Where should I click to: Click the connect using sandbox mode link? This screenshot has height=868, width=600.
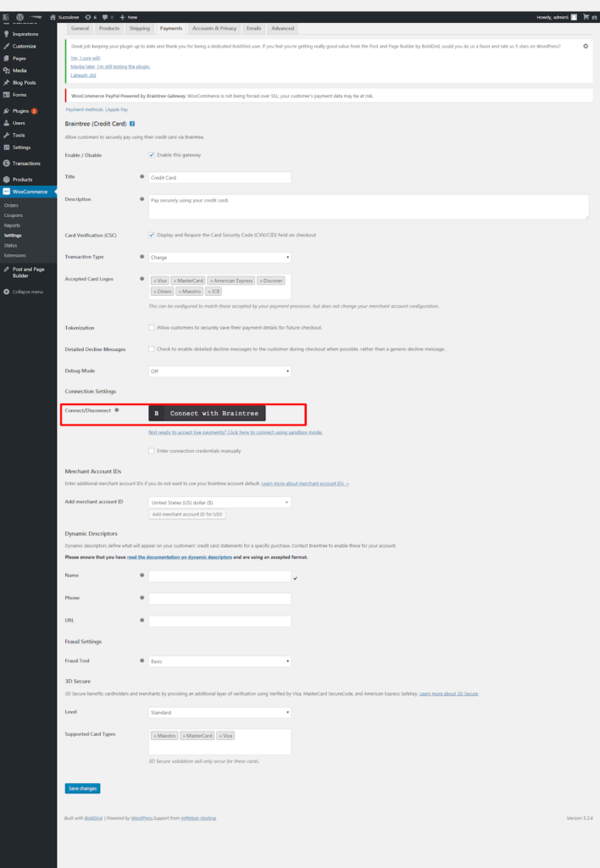(x=236, y=432)
